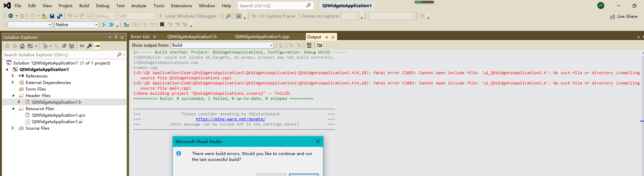The image size is (644, 176).
Task: Click the Navigate Backward arrow in toolbar
Action: pos(11,16)
